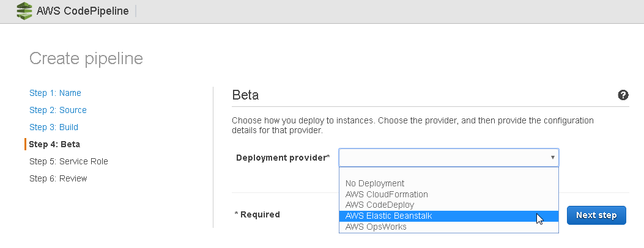The image size is (644, 248).
Task: Click the * Required note
Action: coord(257,214)
